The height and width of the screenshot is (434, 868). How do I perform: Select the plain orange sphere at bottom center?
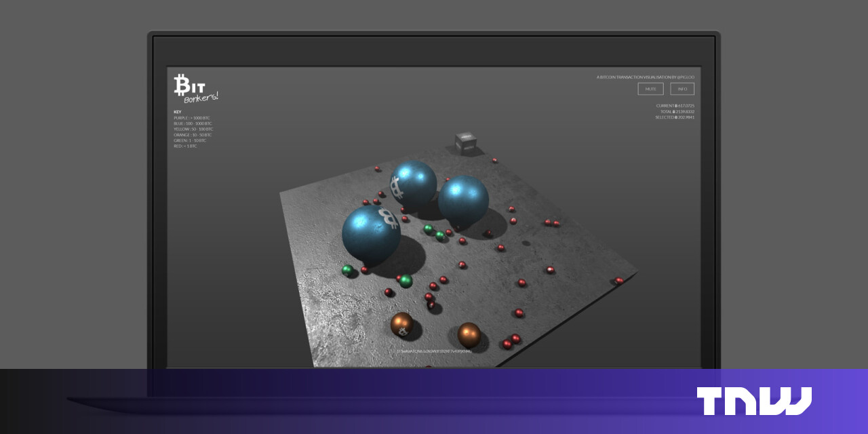coord(469,334)
